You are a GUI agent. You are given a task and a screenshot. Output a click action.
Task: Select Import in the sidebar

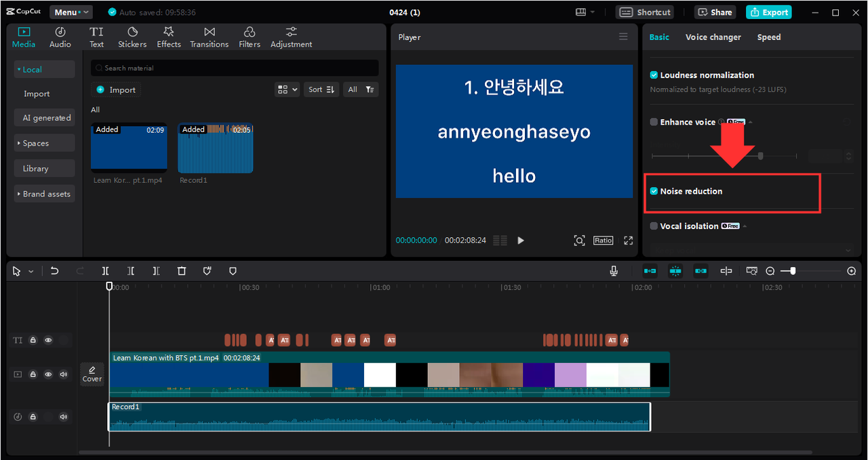point(37,93)
